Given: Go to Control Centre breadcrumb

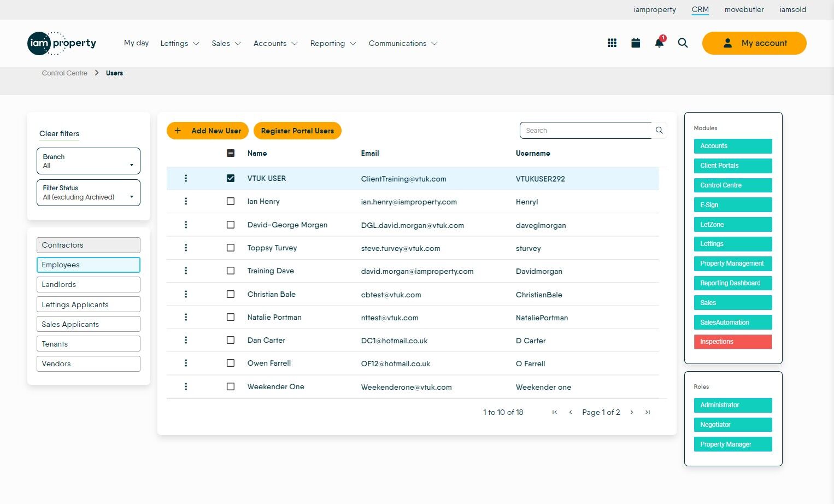Looking at the screenshot, I should coord(64,73).
